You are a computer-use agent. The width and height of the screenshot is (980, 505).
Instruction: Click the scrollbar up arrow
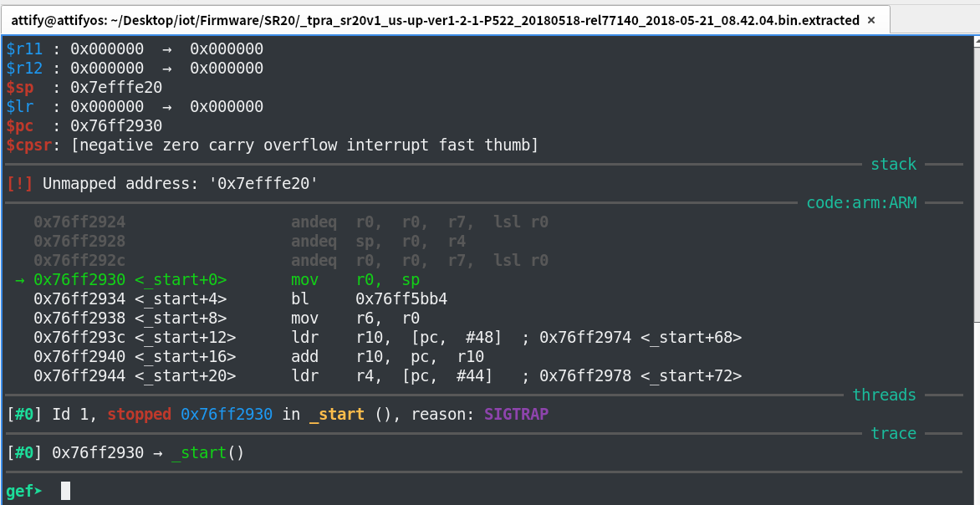click(977, 43)
